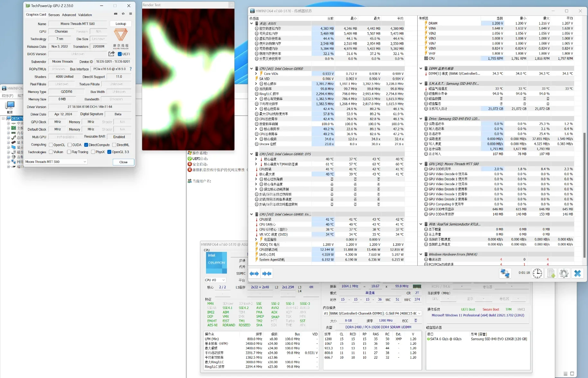Click the HWiNFO collapse columns arrows icon

tap(267, 273)
